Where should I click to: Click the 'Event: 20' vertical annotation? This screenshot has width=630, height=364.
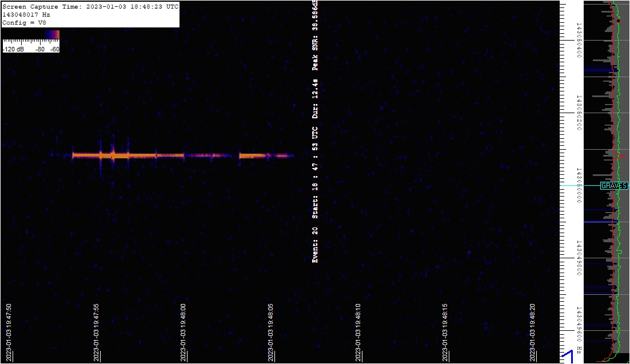[315, 245]
